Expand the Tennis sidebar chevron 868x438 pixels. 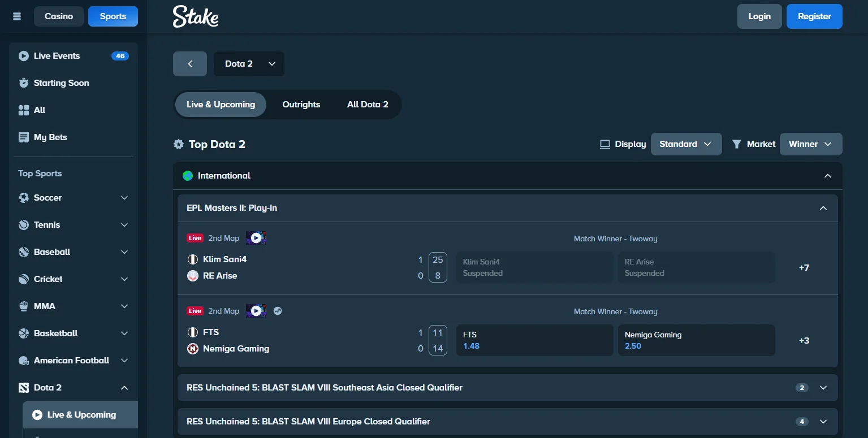[x=124, y=225]
